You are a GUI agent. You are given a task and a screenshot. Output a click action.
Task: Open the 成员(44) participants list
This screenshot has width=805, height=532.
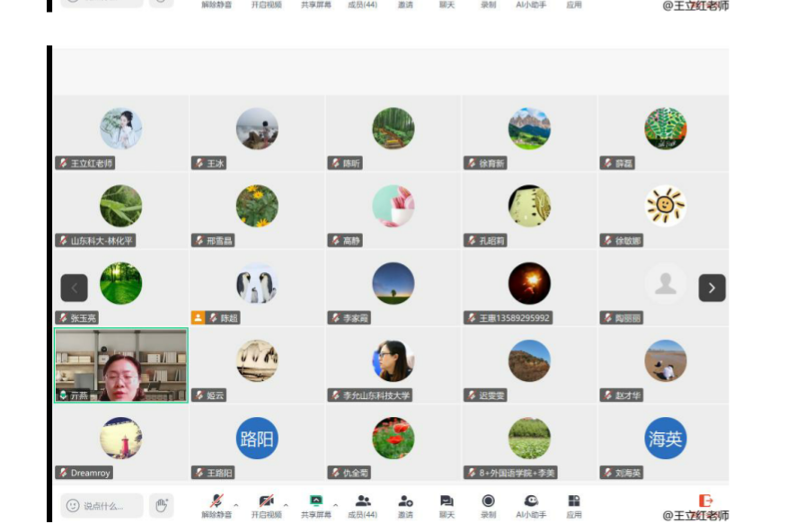click(362, 501)
